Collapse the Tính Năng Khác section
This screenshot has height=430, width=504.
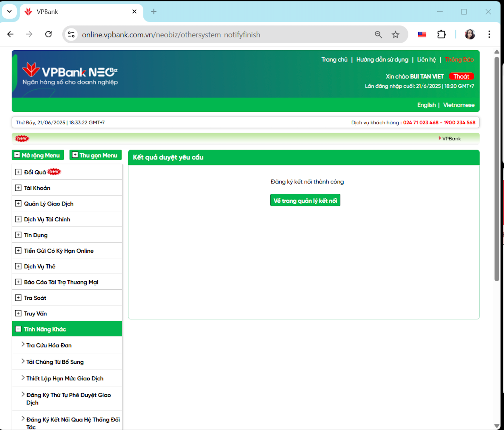(x=18, y=329)
